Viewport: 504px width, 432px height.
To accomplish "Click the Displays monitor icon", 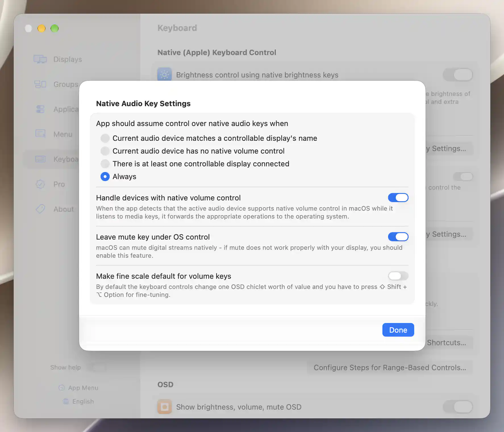I will click(40, 59).
